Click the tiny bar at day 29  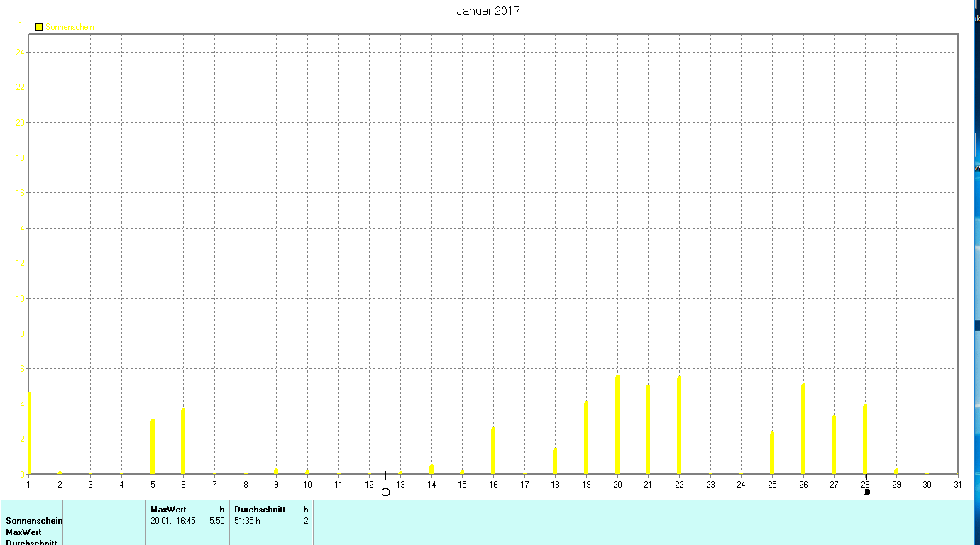[x=896, y=471]
